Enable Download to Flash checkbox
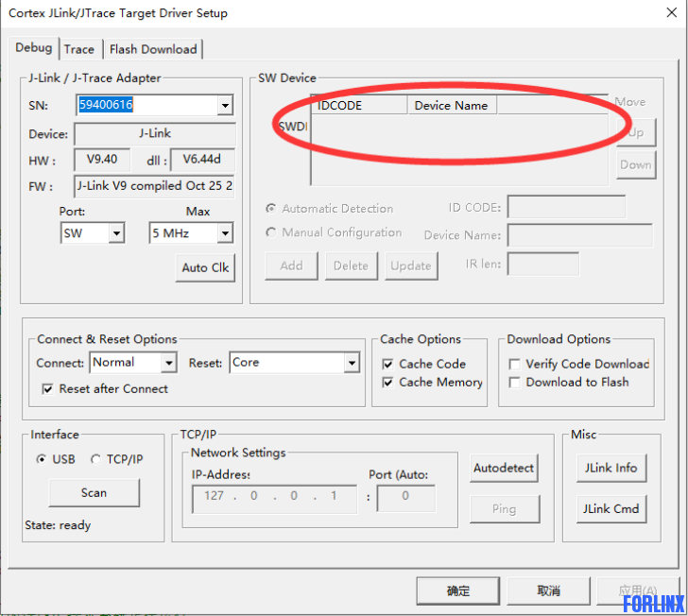 (x=514, y=383)
